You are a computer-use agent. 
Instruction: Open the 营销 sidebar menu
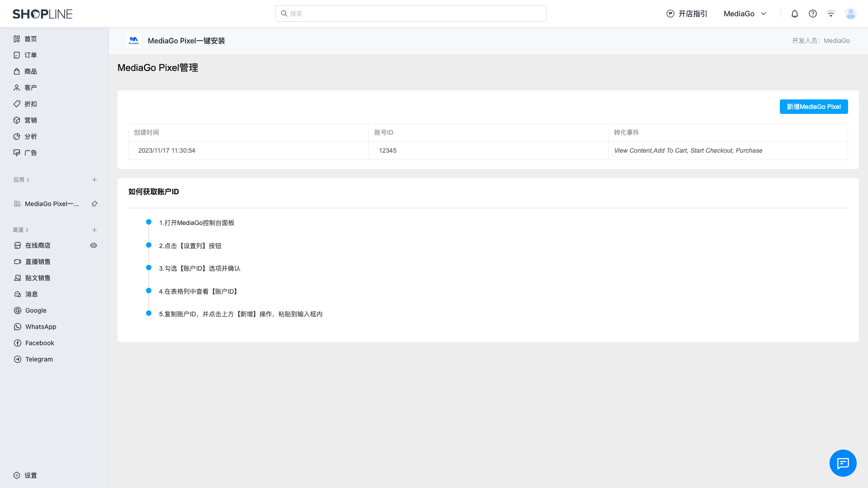click(30, 120)
